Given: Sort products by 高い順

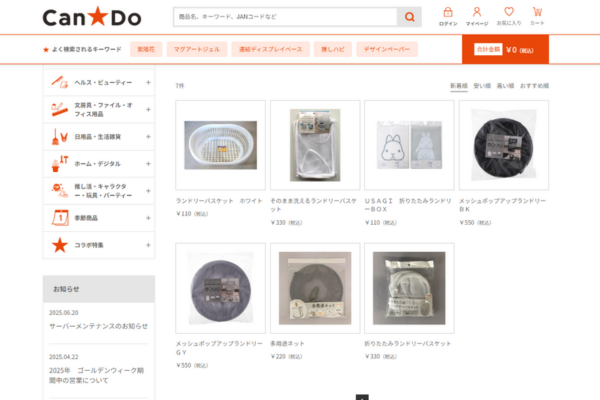Looking at the screenshot, I should click(505, 86).
